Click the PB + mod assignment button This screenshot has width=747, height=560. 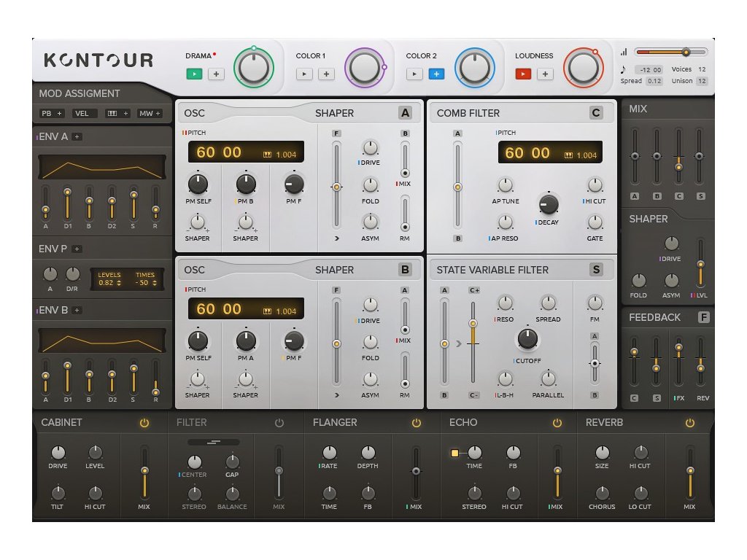[x=52, y=113]
